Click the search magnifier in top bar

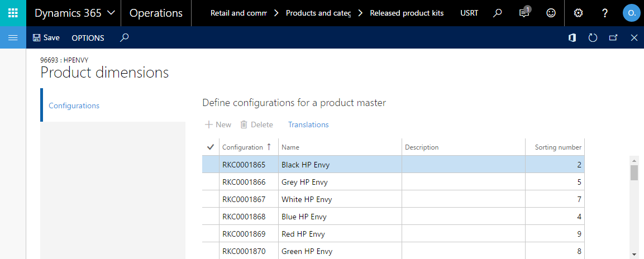(x=497, y=13)
